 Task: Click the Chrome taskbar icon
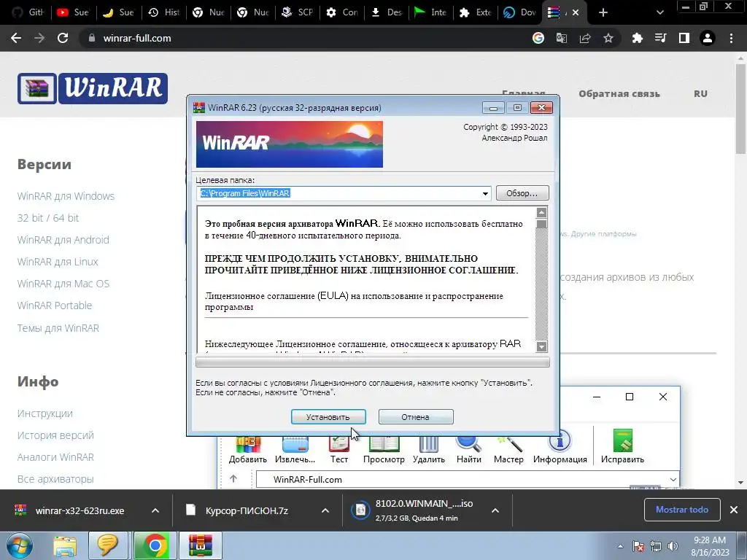pyautogui.click(x=155, y=545)
